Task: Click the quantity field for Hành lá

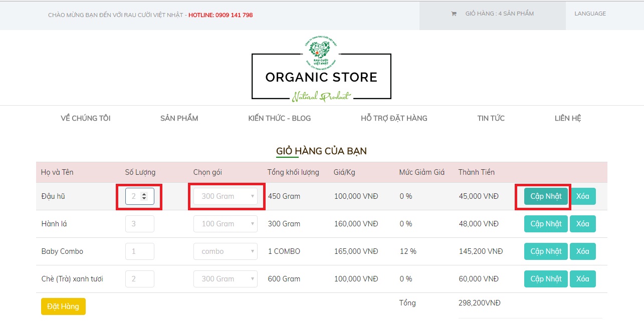Action: (x=139, y=224)
